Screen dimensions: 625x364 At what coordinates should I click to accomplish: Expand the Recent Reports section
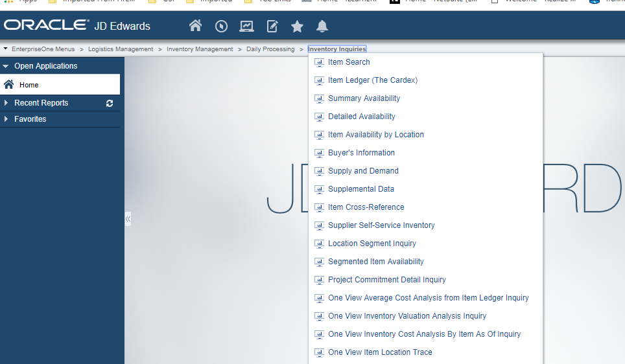click(x=6, y=103)
